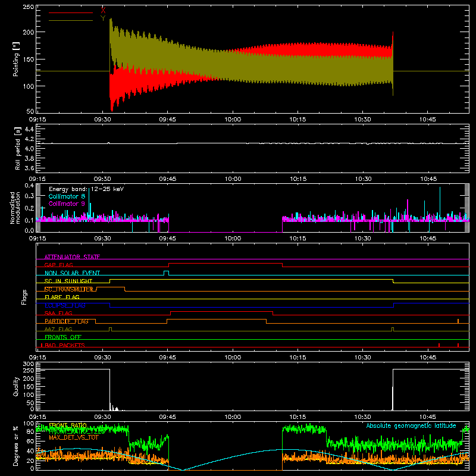Click the 10:30 time label under the modulation plot

click(363, 239)
